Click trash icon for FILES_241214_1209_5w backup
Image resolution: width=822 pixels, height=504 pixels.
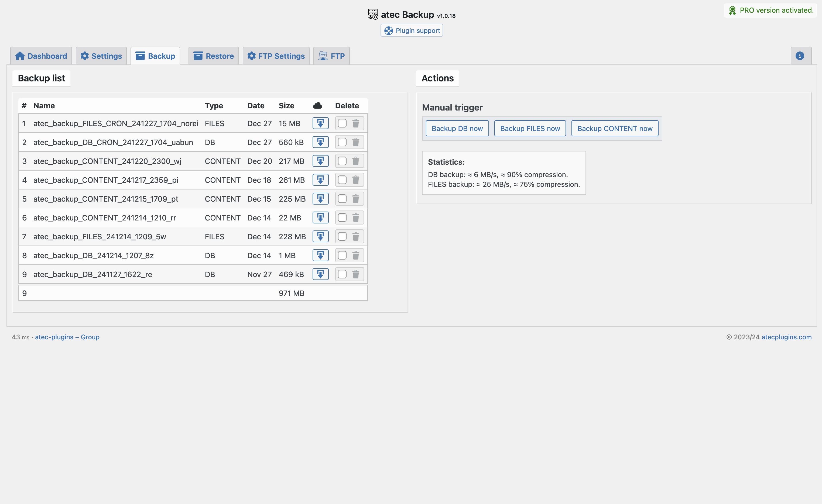[356, 237]
